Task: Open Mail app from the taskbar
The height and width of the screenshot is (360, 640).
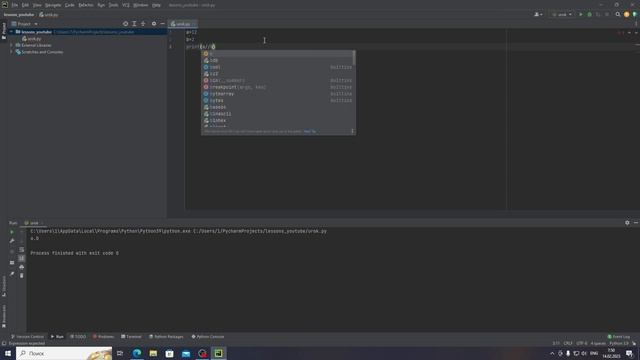Action: [186, 353]
